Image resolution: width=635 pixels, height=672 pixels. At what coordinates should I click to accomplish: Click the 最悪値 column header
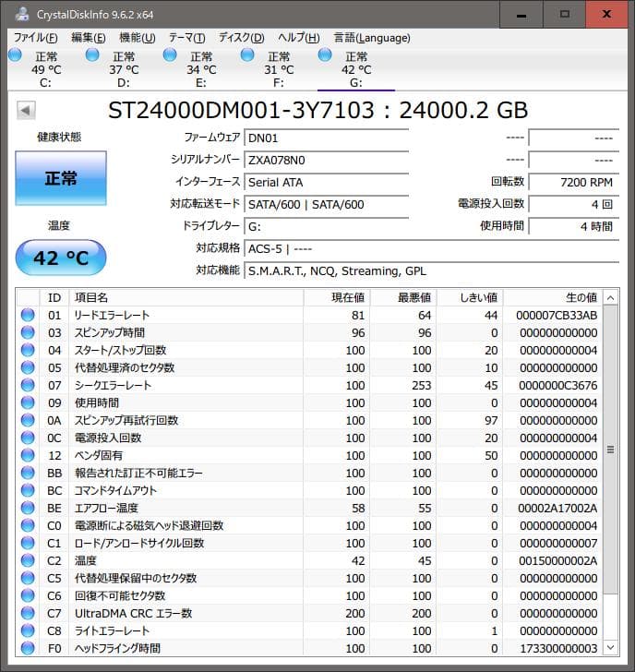[x=403, y=297]
